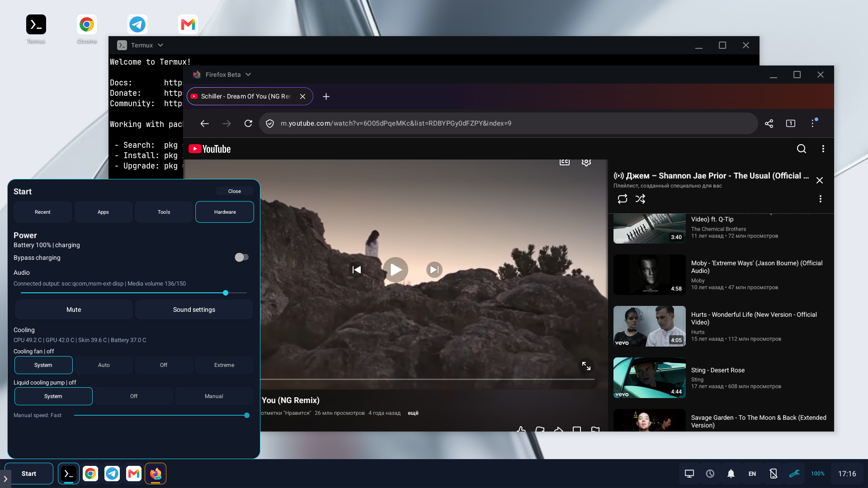
Task: Play the paused video
Action: coord(396,270)
